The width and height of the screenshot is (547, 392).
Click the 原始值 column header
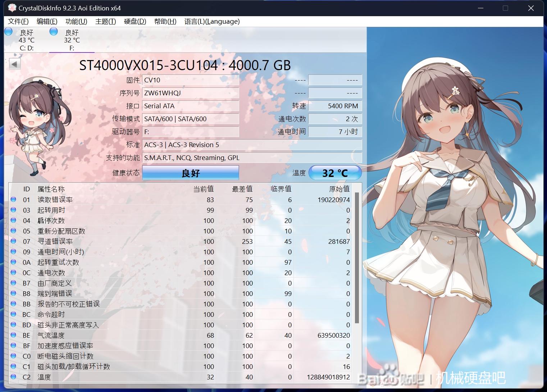[339, 189]
